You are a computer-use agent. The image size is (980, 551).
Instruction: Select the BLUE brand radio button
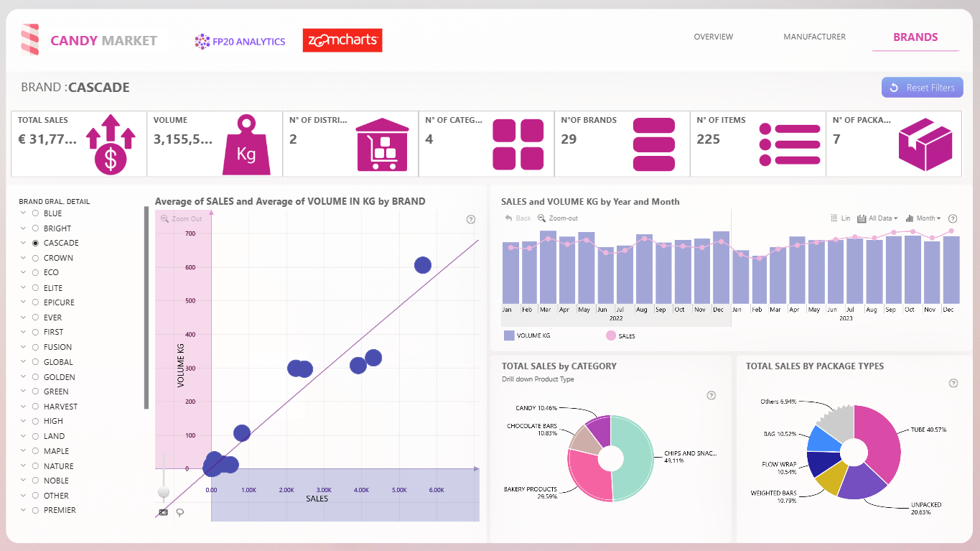point(35,213)
